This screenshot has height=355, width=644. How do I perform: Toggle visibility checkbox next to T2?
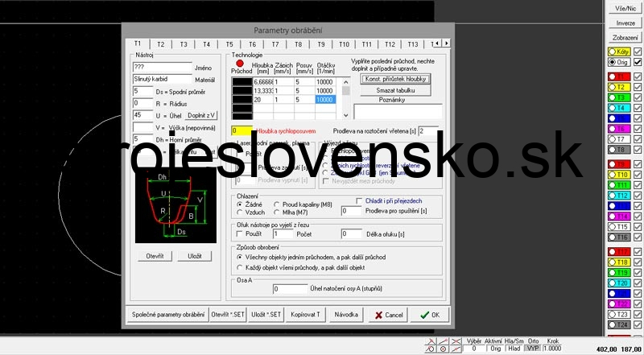pos(637,87)
